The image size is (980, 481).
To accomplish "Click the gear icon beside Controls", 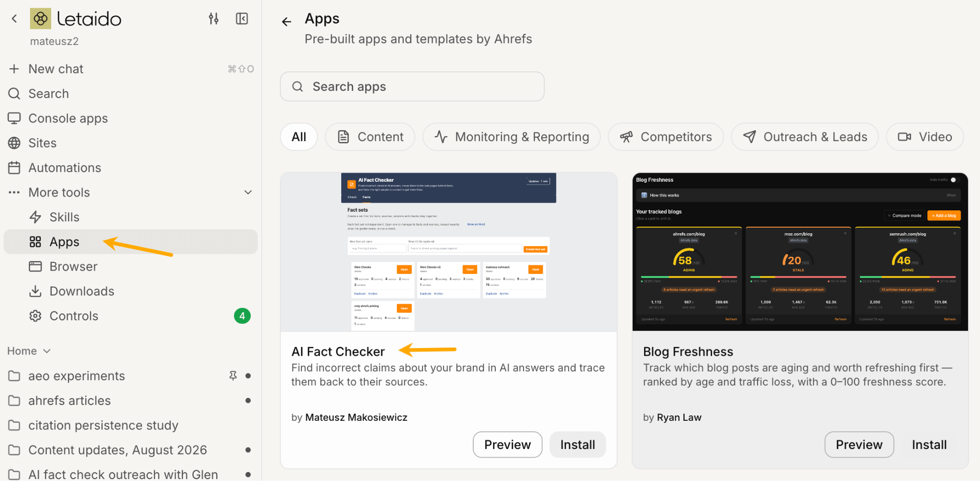I will tap(35, 316).
